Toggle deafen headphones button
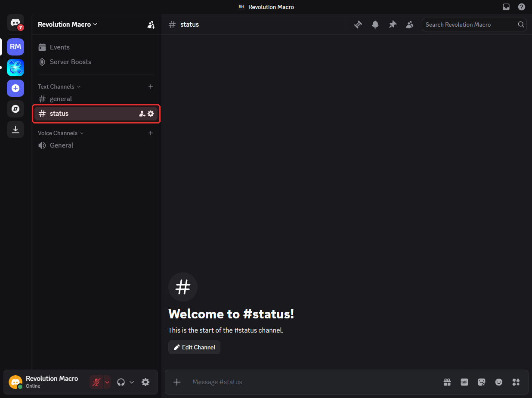532x398 pixels. click(x=121, y=382)
